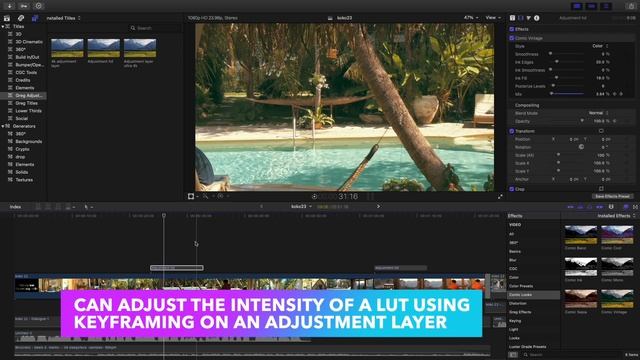
Task: Select the highlighted adjustment layer clip in timeline
Action: (177, 268)
